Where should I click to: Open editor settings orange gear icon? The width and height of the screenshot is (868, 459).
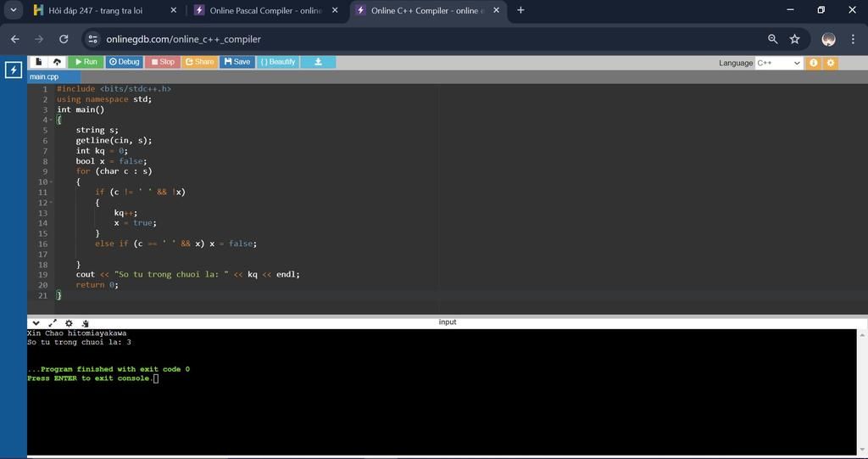click(831, 63)
